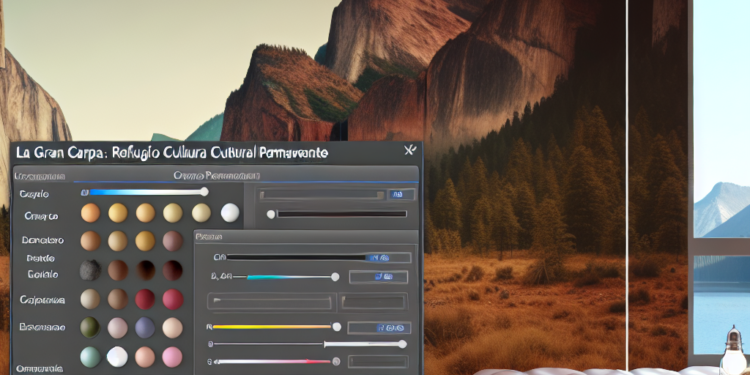Pick the beige-gray swatch starting the crimson row
The width and height of the screenshot is (750, 375).
[90, 299]
